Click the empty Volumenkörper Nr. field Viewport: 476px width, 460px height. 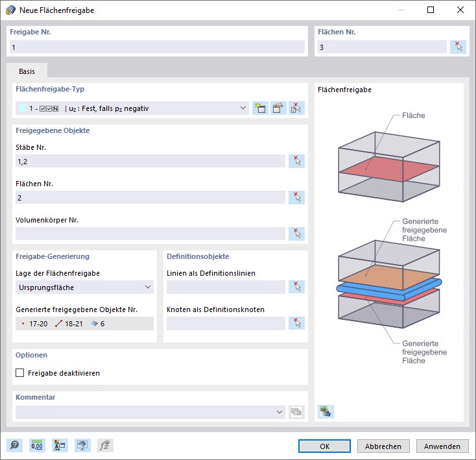click(x=150, y=234)
